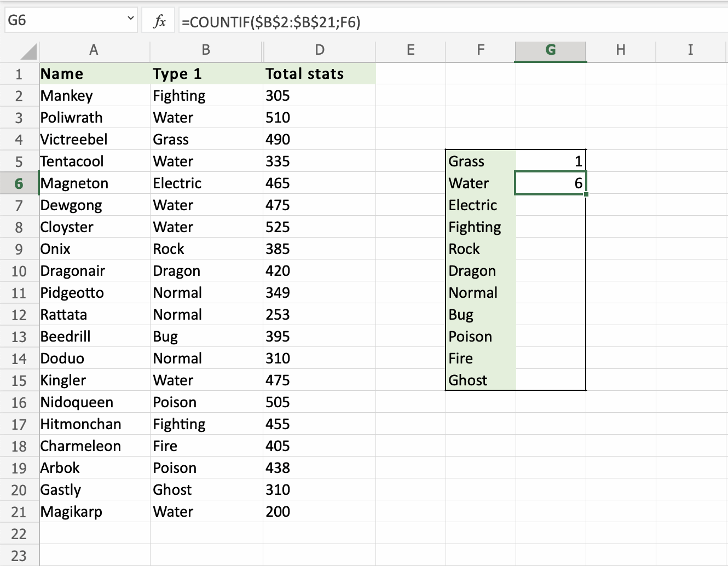The height and width of the screenshot is (566, 728).
Task: Click the cell containing Charmeleon
Action: coord(94,446)
